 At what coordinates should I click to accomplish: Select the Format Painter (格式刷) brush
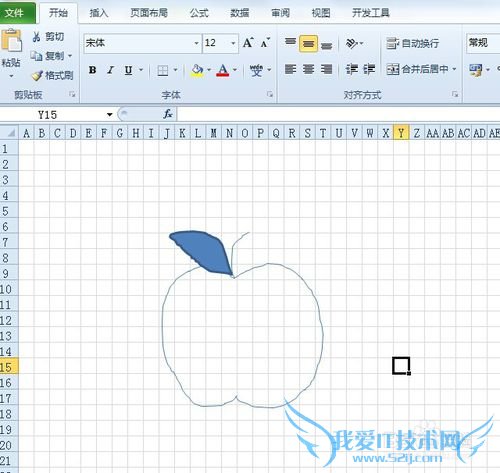tap(37, 75)
